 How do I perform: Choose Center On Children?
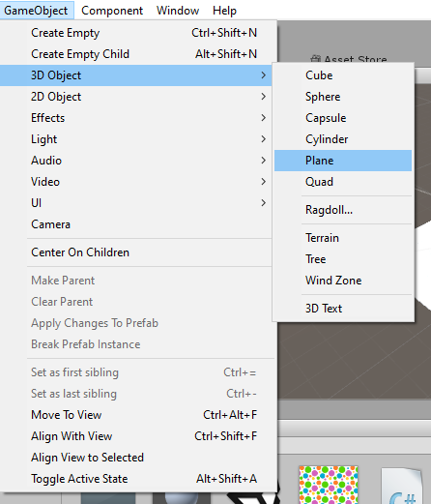pyautogui.click(x=137, y=252)
